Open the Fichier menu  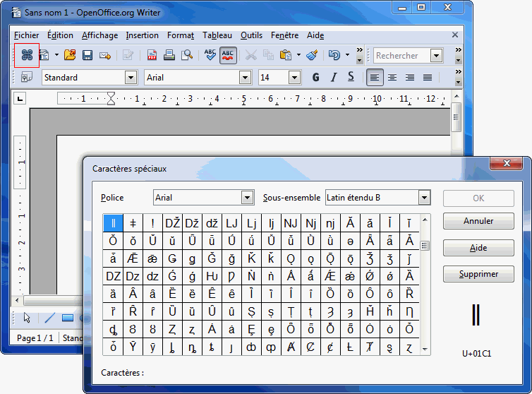[27, 35]
